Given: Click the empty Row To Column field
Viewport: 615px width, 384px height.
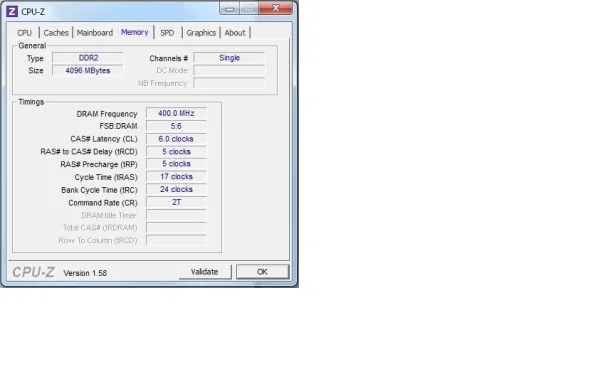Looking at the screenshot, I should point(176,240).
